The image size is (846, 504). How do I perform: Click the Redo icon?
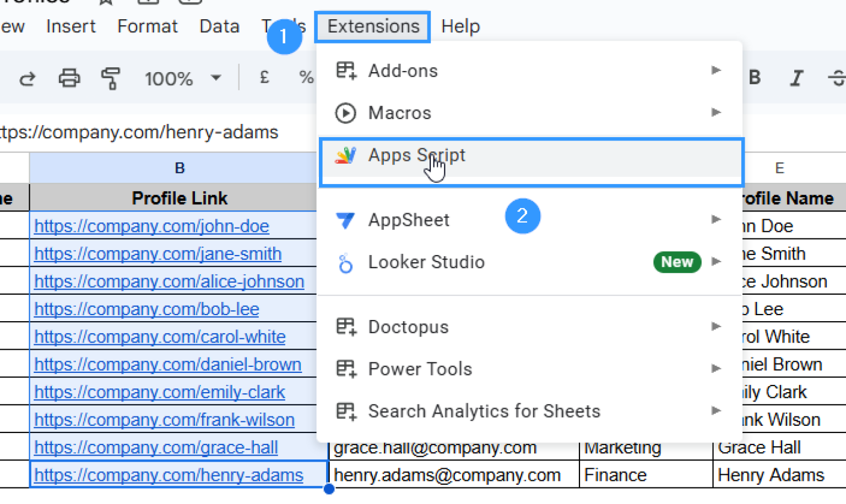(x=27, y=78)
